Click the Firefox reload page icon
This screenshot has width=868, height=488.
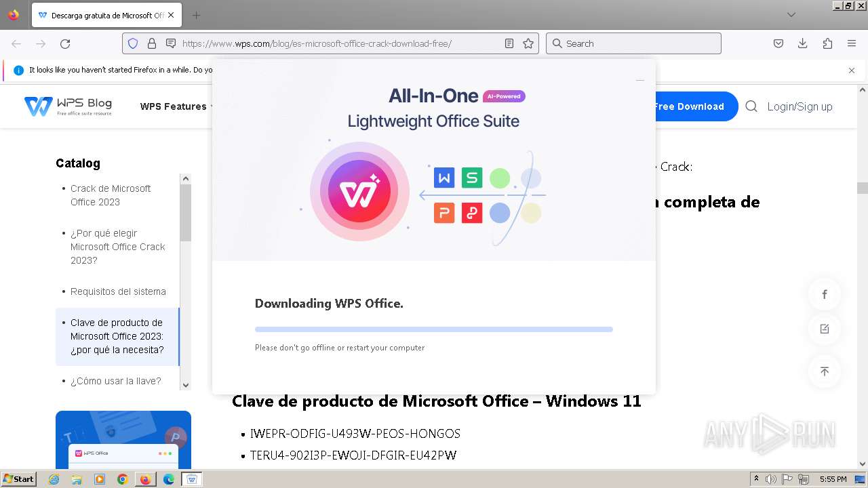(65, 43)
